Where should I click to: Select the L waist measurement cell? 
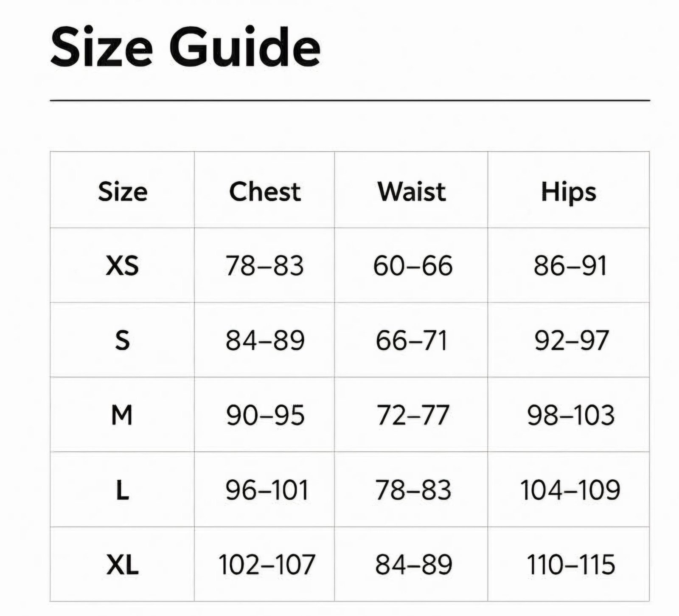pyautogui.click(x=412, y=490)
